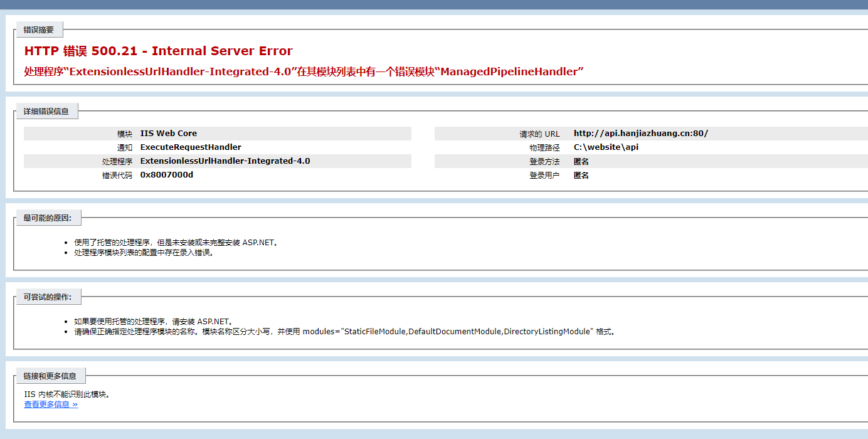868x439 pixels.
Task: Click the suggestion bullet 请安装 ASP.NET
Action: point(154,322)
